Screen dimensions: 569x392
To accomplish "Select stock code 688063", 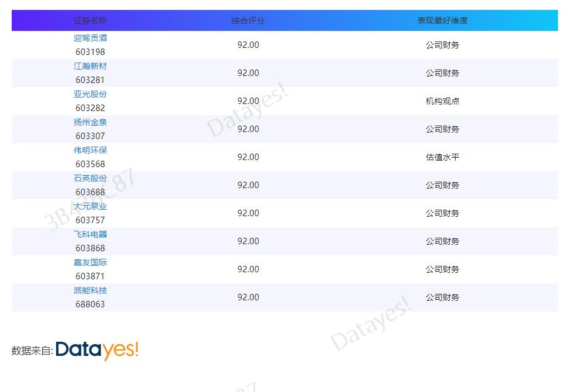I will pyautogui.click(x=90, y=304).
